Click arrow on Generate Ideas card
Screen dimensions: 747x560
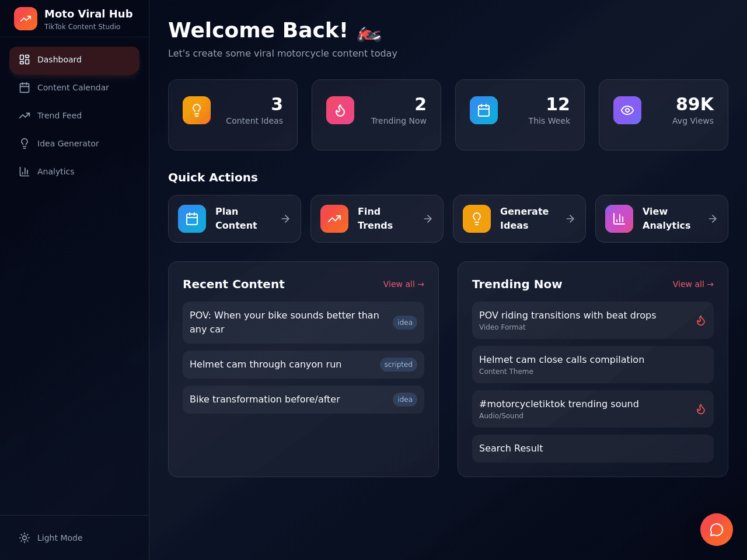click(x=570, y=219)
